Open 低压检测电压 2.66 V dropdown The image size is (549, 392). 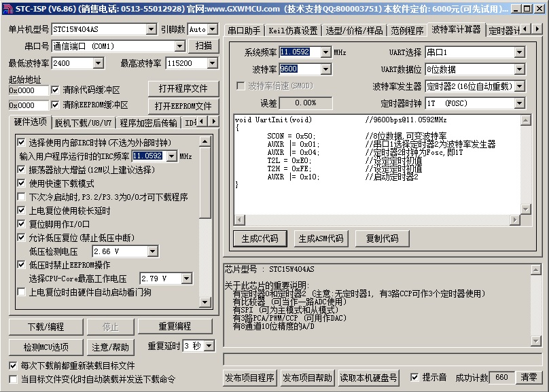(153, 251)
